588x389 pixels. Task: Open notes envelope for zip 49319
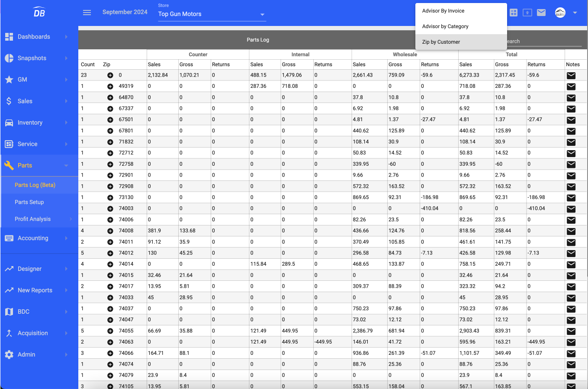pyautogui.click(x=571, y=87)
